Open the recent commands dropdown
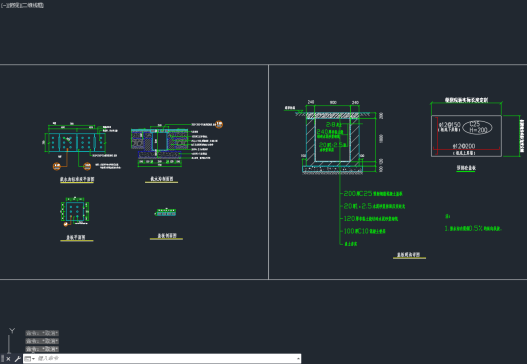This screenshot has height=364, width=527. (x=30, y=359)
